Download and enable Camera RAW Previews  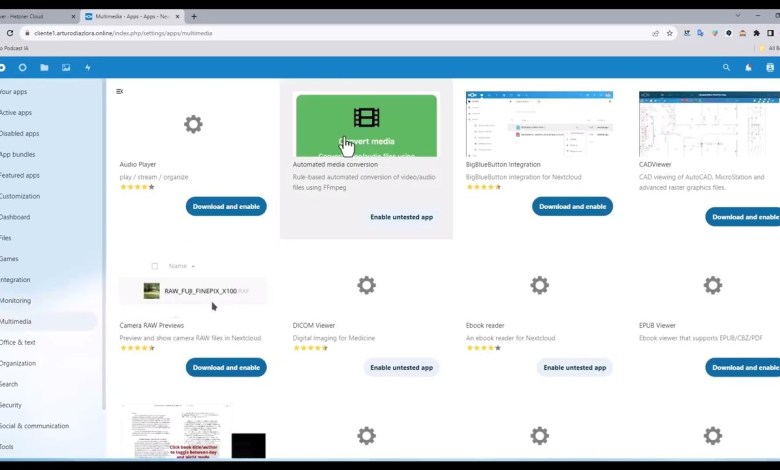[226, 368]
